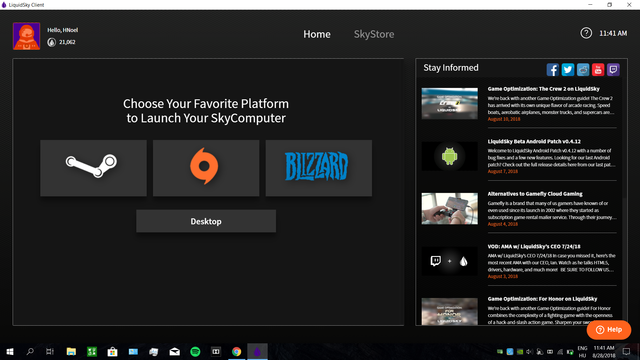Open the Windows Start menu

[x=10, y=351]
